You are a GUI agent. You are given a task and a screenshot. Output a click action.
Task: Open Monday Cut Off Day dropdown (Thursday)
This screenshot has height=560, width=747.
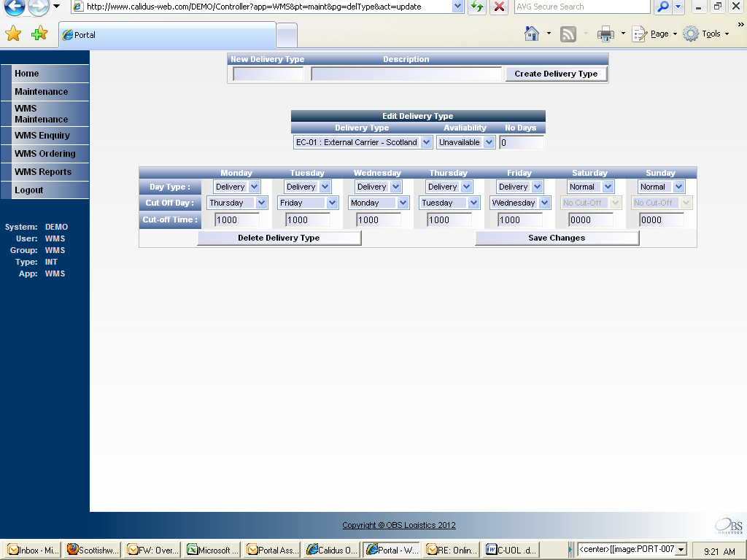click(x=237, y=203)
